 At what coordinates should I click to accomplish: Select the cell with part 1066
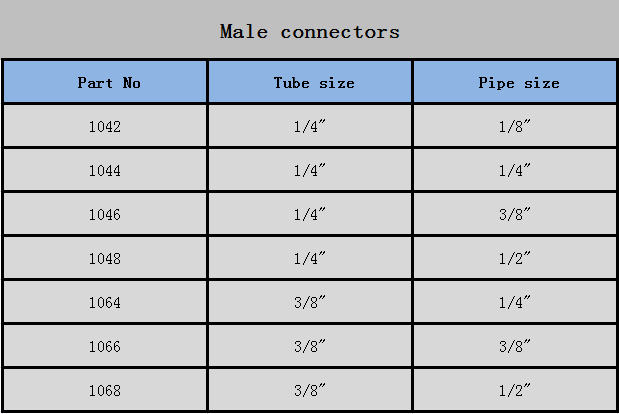click(x=105, y=347)
